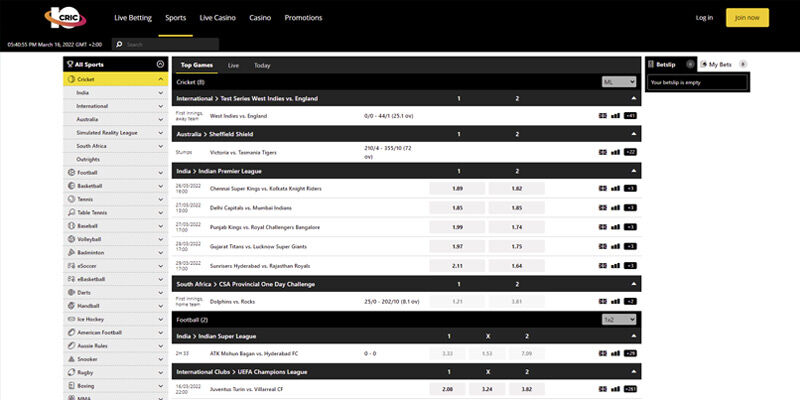
Task: Open the Snooker sport icon in the sidebar
Action: click(71, 359)
